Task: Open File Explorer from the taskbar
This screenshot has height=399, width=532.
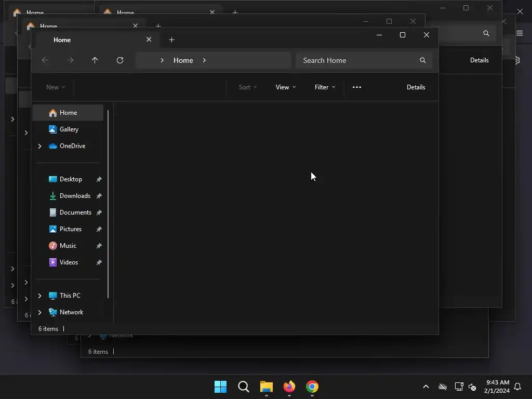Action: click(267, 387)
